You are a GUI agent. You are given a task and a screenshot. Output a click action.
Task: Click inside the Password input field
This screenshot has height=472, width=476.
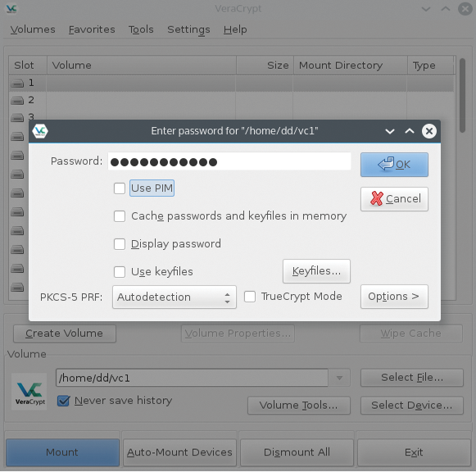[x=229, y=161]
